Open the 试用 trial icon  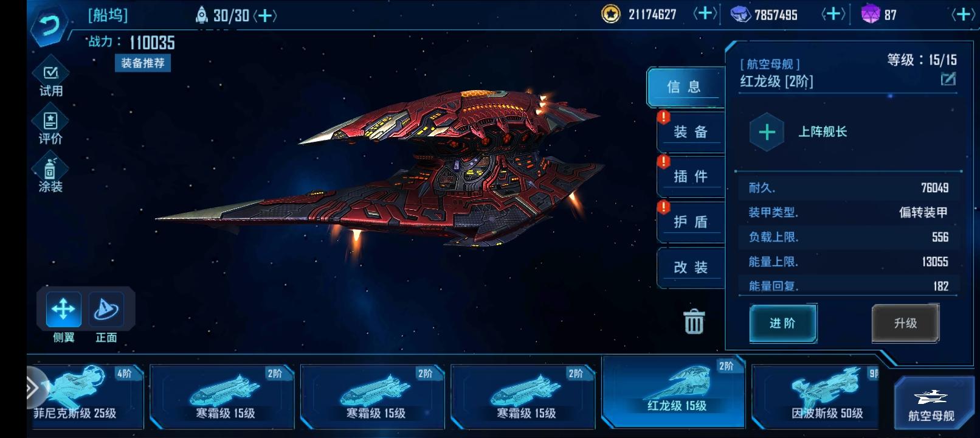50,80
